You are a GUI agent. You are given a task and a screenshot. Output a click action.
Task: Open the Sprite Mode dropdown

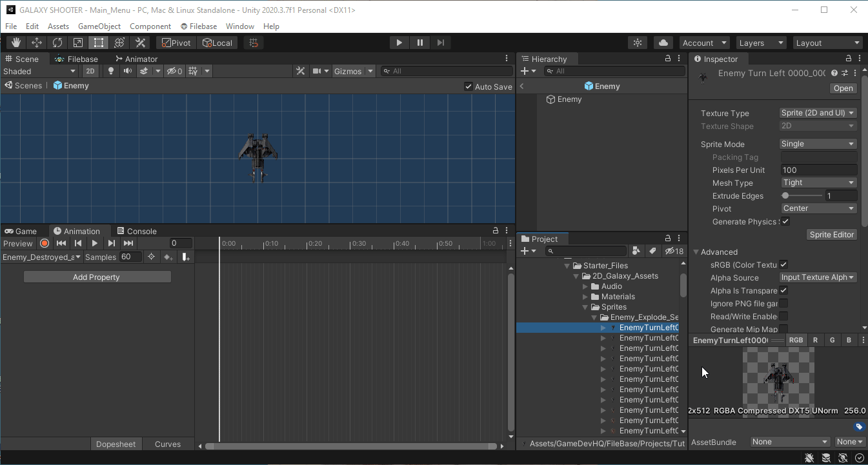coord(818,144)
